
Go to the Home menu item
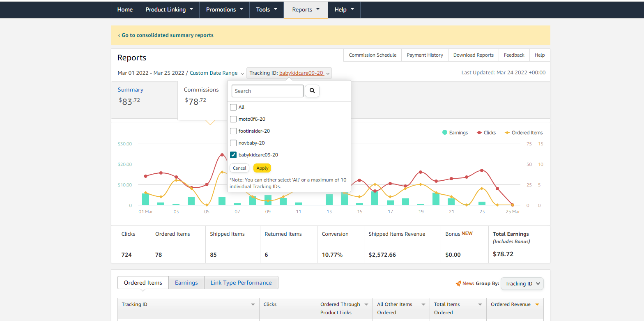pos(125,9)
